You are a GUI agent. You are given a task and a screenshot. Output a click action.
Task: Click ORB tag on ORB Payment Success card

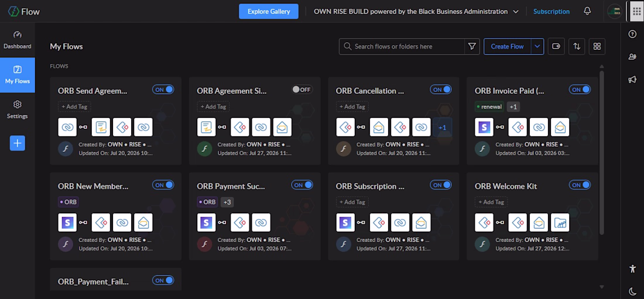tap(207, 202)
